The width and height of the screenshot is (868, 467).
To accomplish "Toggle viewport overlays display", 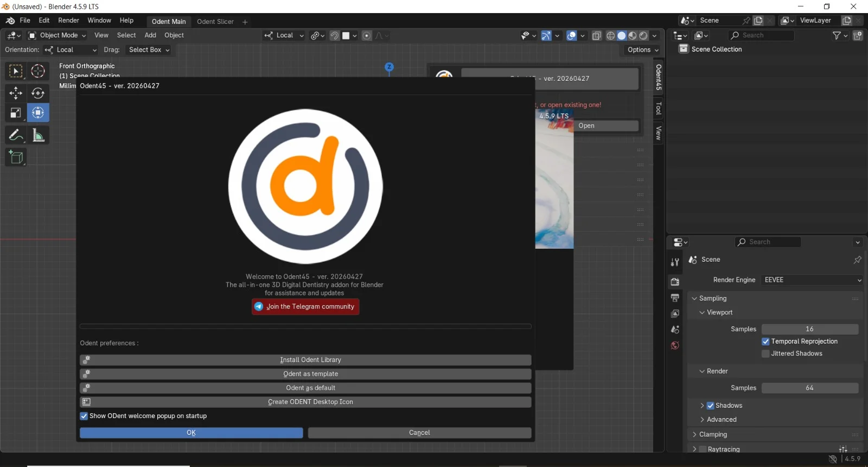I will coord(572,36).
